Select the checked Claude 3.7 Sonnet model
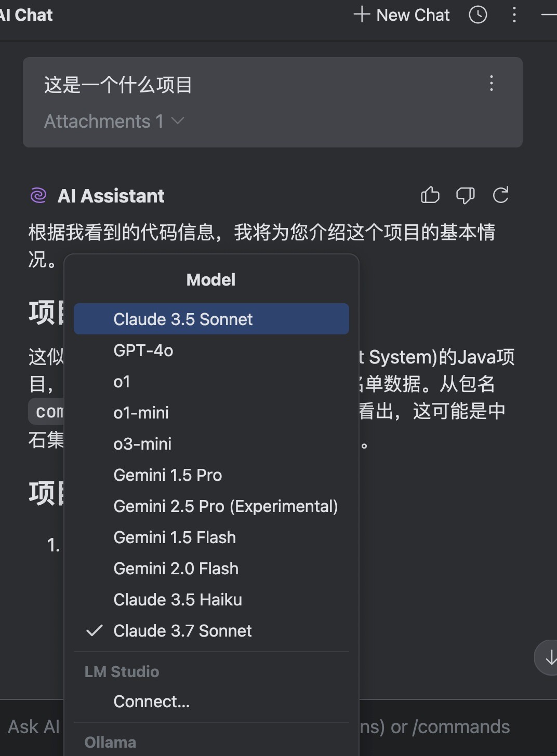The image size is (557, 756). click(x=182, y=631)
